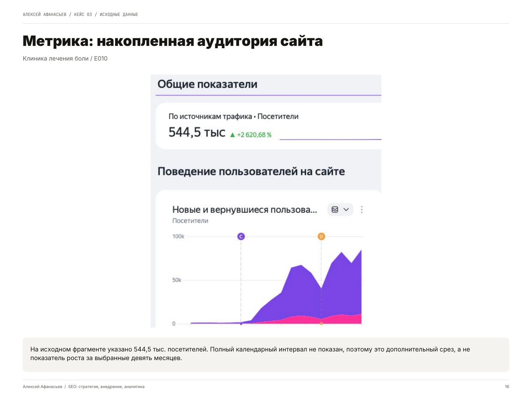
Task: Click the Общие показатели heading
Action: click(x=207, y=84)
